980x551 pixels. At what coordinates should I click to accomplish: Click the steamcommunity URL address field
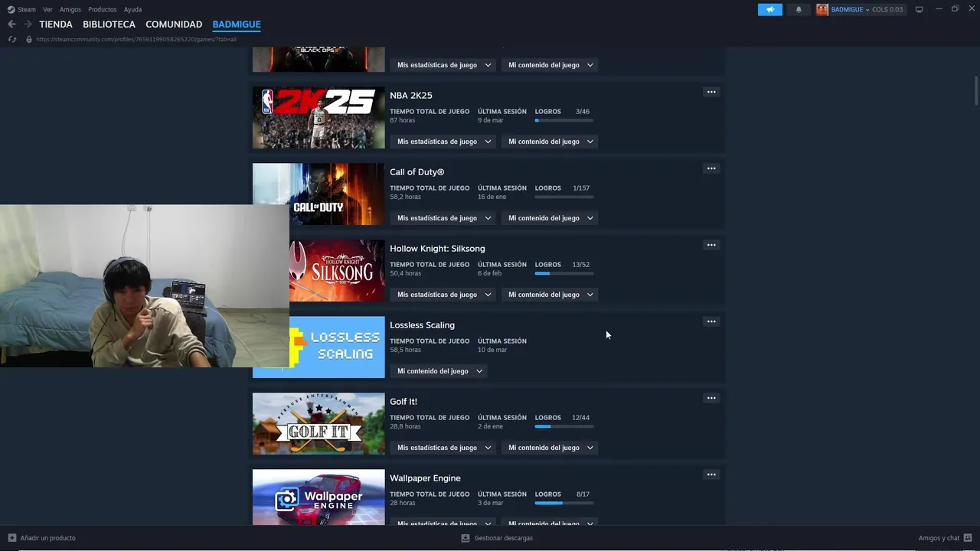tap(136, 39)
